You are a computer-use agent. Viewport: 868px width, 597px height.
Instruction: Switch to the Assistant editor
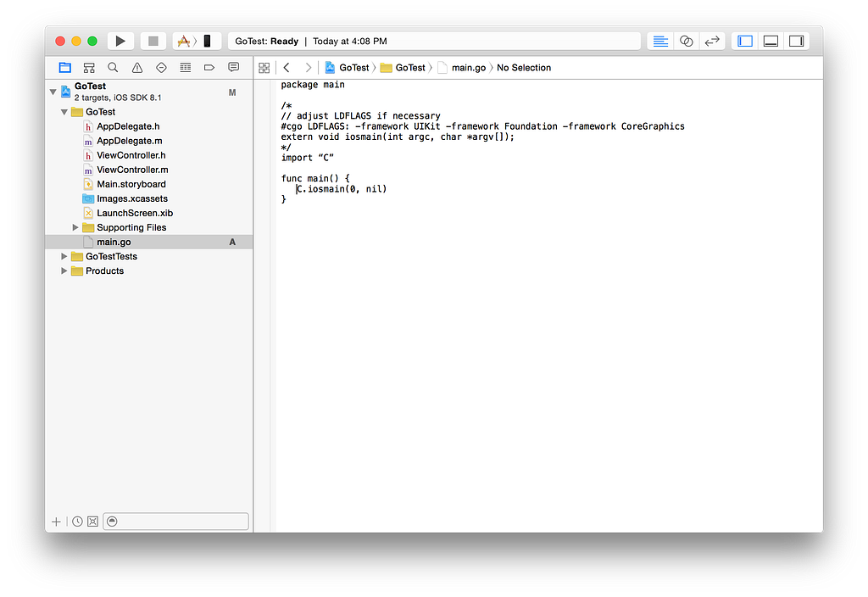point(686,40)
